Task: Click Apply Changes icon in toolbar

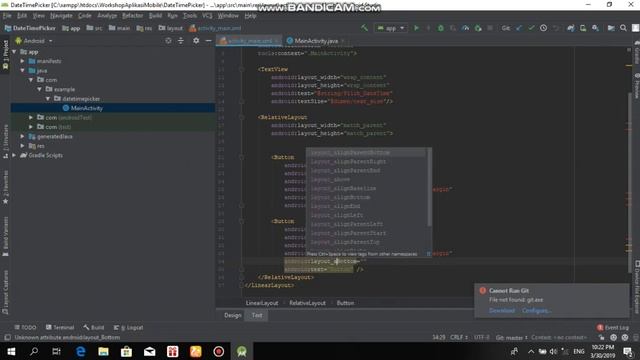Action: [428, 28]
